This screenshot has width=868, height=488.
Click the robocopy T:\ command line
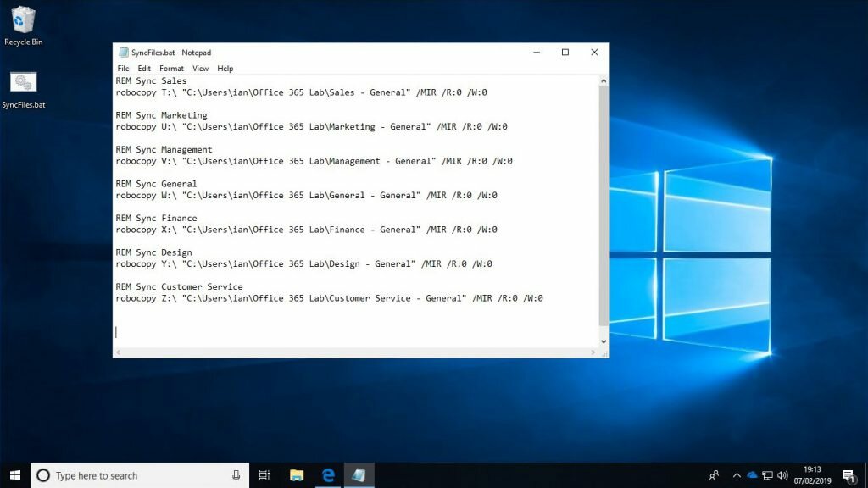[302, 92]
